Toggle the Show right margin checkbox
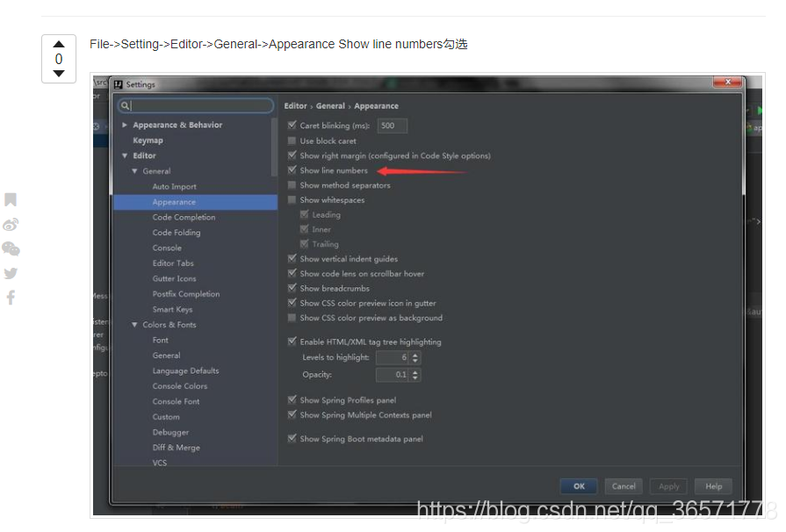 pos(292,155)
